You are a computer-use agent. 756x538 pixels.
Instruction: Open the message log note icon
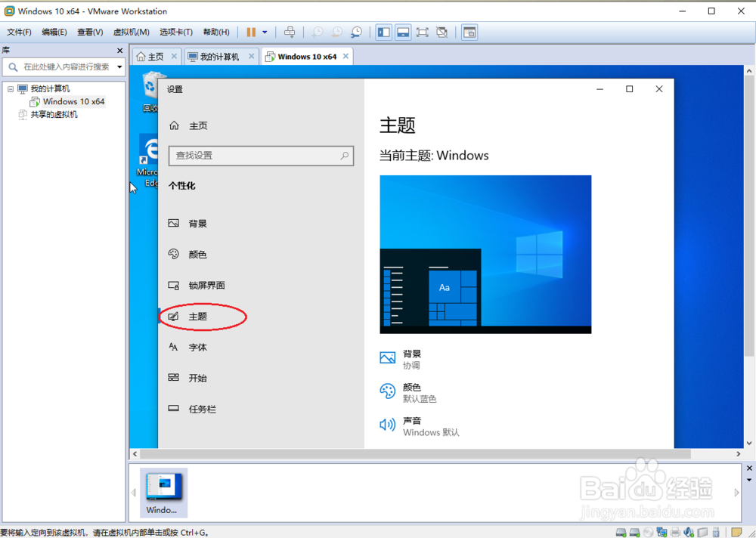[736, 532]
